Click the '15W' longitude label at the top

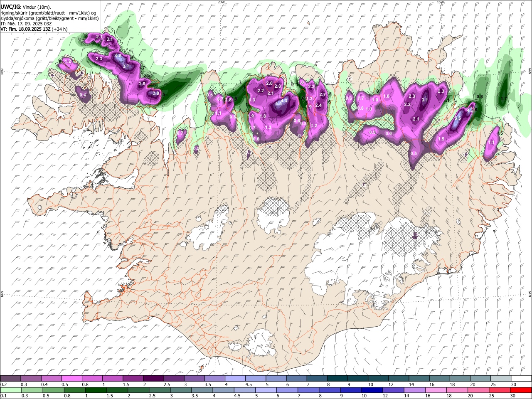click(440, 2)
